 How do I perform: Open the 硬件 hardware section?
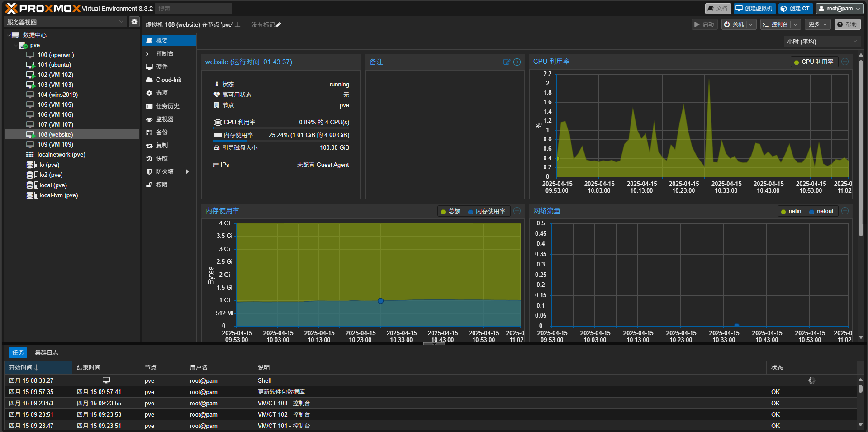(x=162, y=66)
